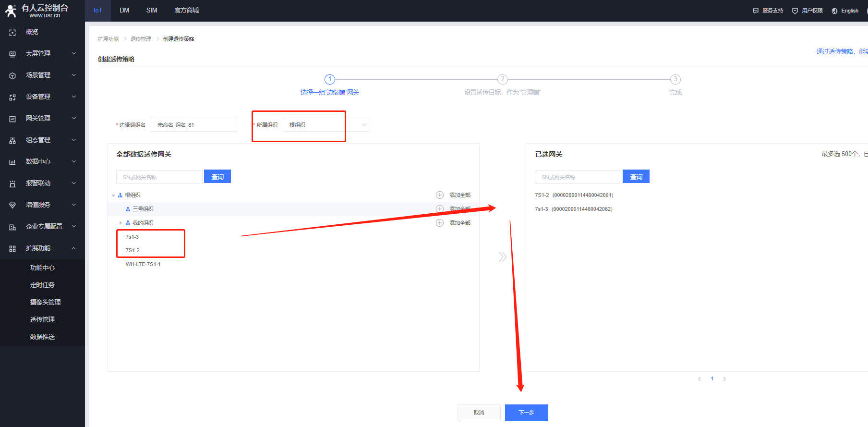Expand the 设备管理 menu chevron
868x427 pixels.
click(x=74, y=97)
